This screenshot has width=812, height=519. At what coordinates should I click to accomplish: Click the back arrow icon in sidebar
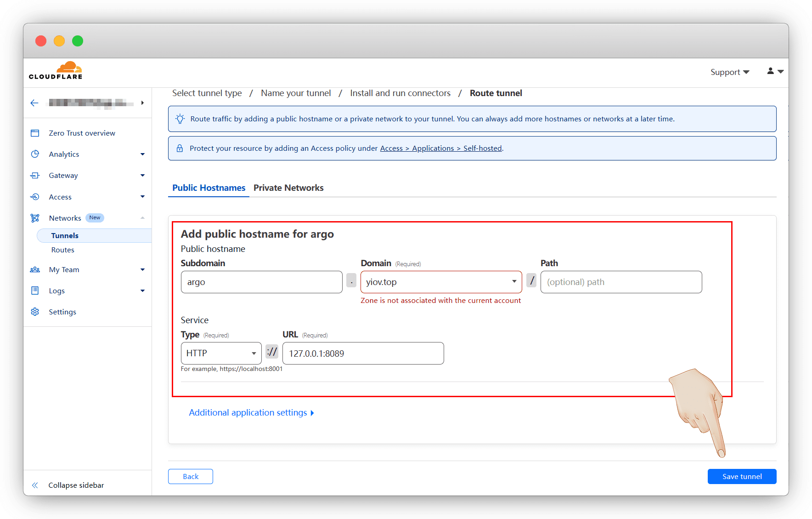click(34, 103)
